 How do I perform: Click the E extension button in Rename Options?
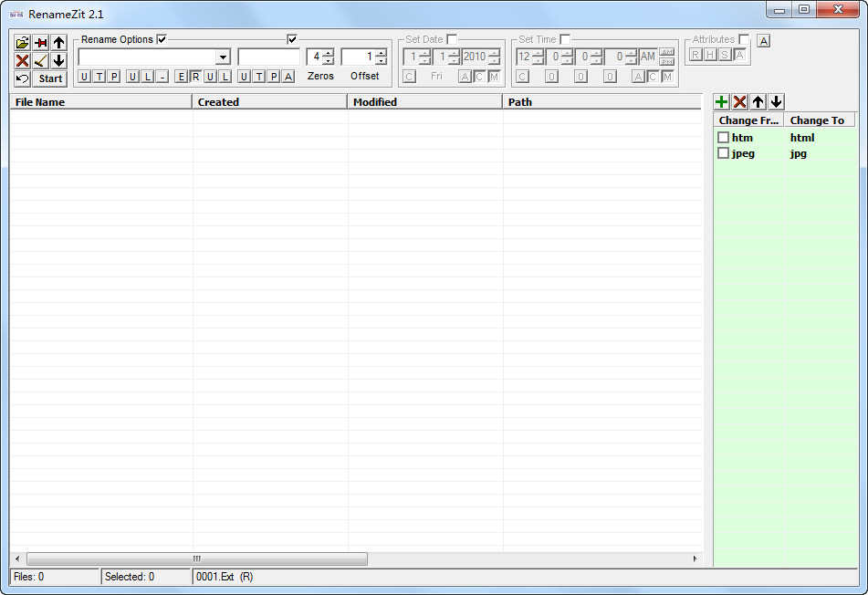pyautogui.click(x=181, y=77)
